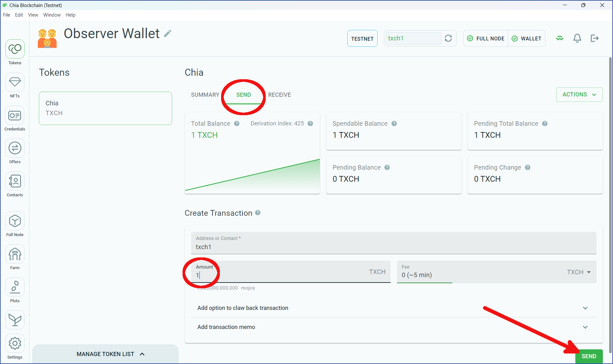
Task: Click the Observer Wallet avatar emoji
Action: coord(47,38)
